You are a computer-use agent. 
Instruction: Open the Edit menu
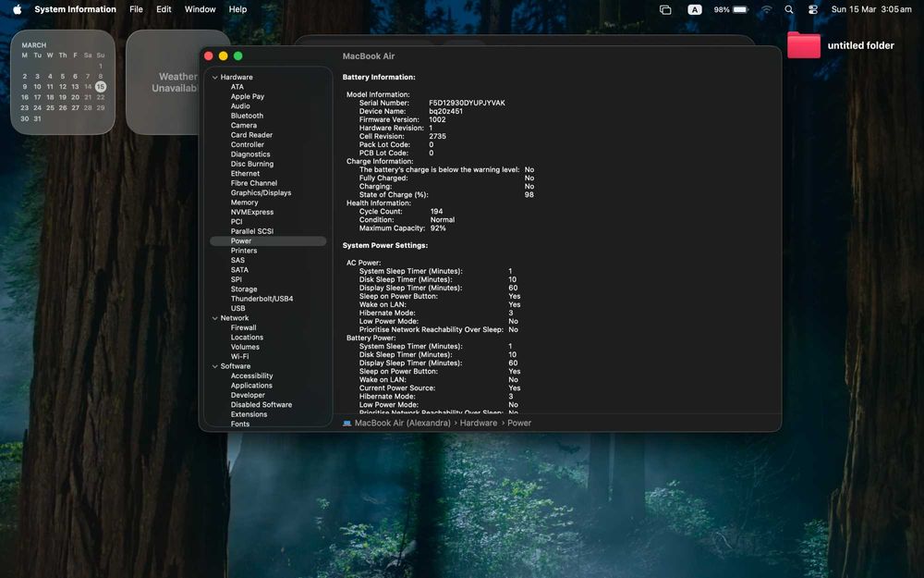pos(164,9)
